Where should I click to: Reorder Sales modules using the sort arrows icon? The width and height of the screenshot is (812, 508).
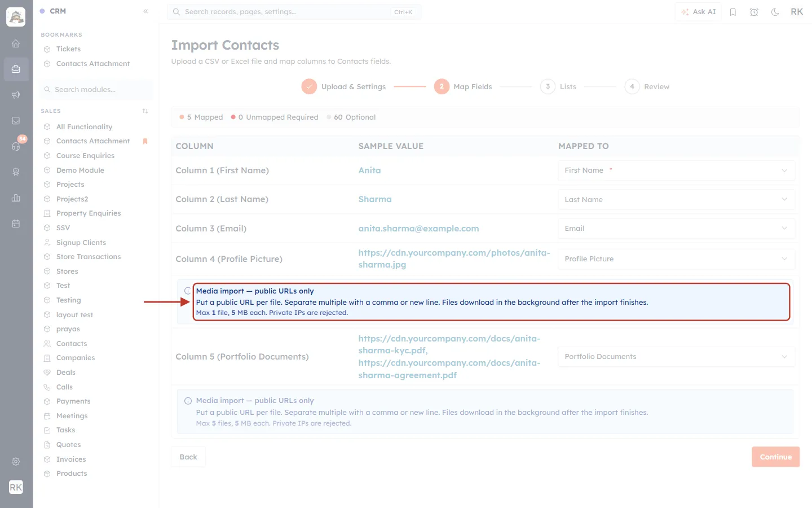pos(145,111)
